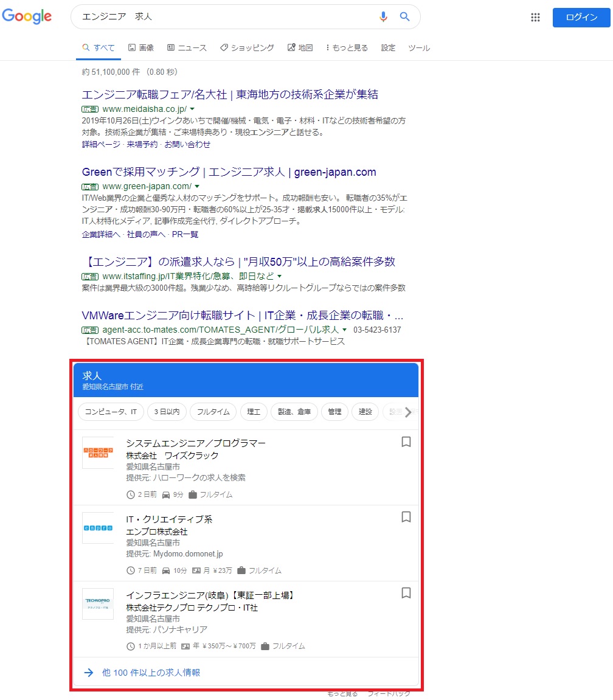Select the 管理 filter chip
Viewport: 613px width, 700px height.
tap(335, 412)
